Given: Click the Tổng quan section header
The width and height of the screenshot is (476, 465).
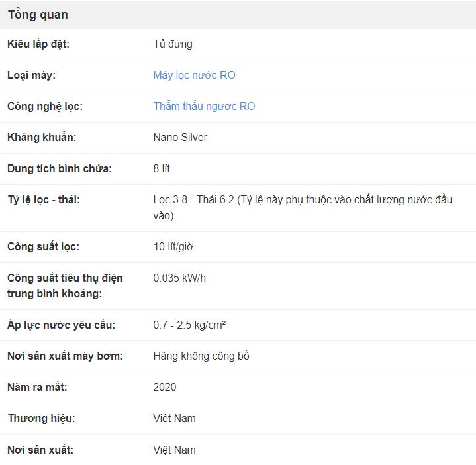Looking at the screenshot, I should [x=38, y=15].
